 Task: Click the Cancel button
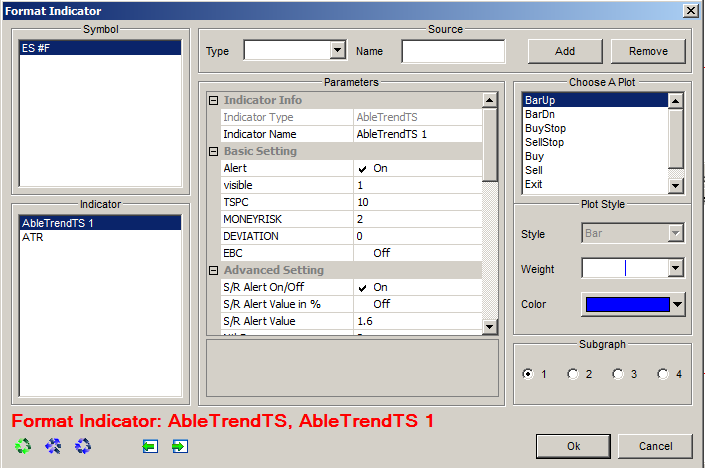(x=656, y=446)
